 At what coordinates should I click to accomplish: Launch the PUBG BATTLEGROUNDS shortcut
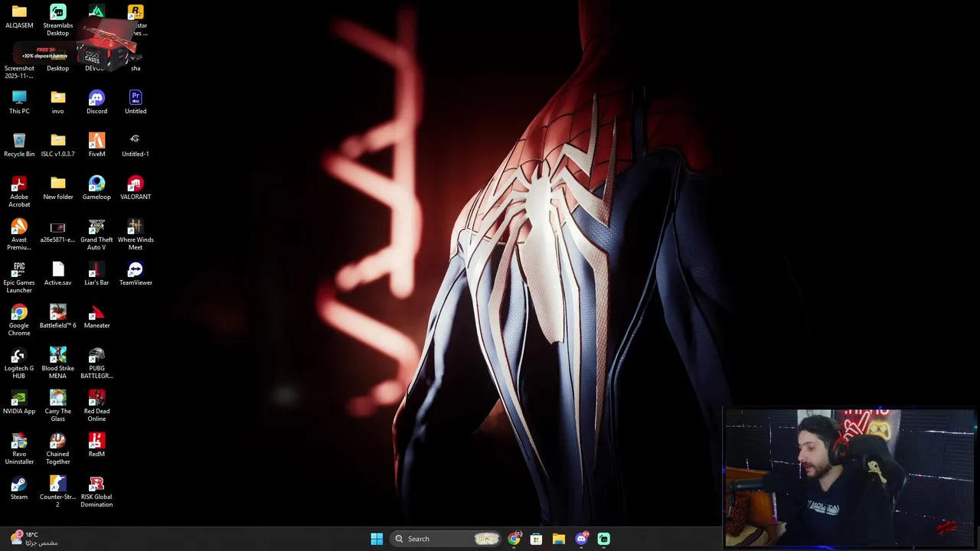[x=96, y=363]
